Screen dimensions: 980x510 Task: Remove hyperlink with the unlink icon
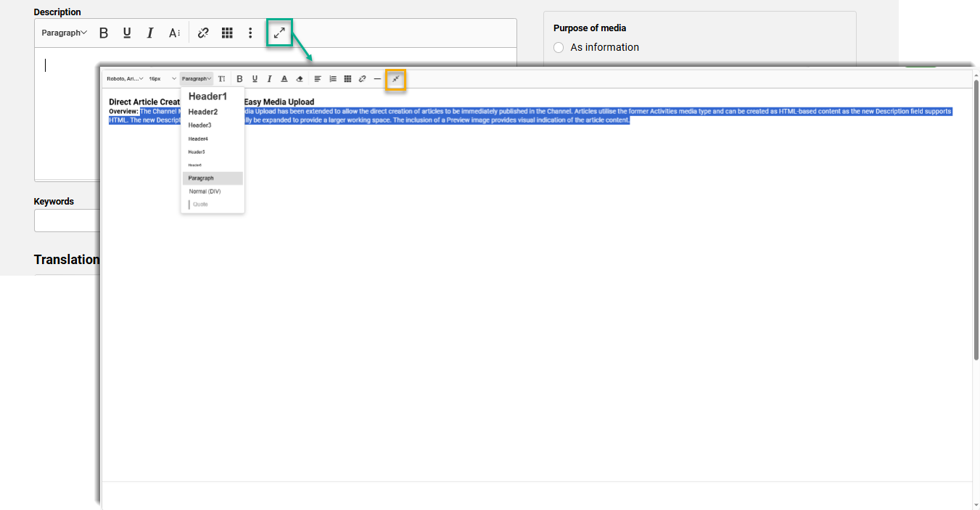(x=362, y=78)
